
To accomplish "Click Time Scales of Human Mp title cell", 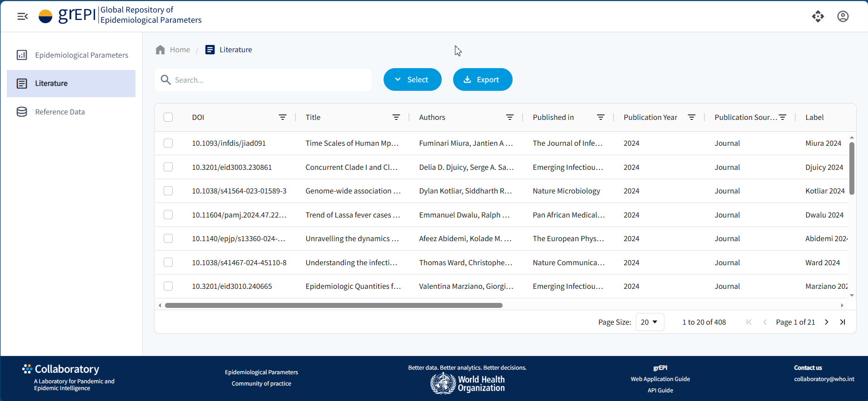I will (352, 143).
